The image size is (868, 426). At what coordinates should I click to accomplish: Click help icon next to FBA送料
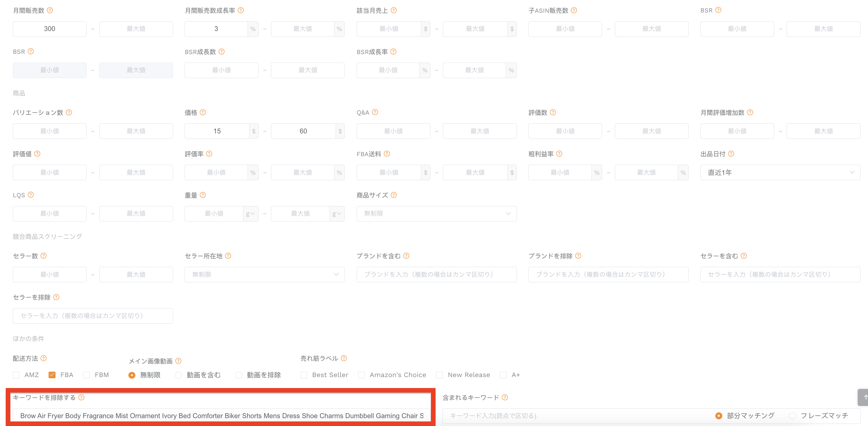(x=387, y=154)
